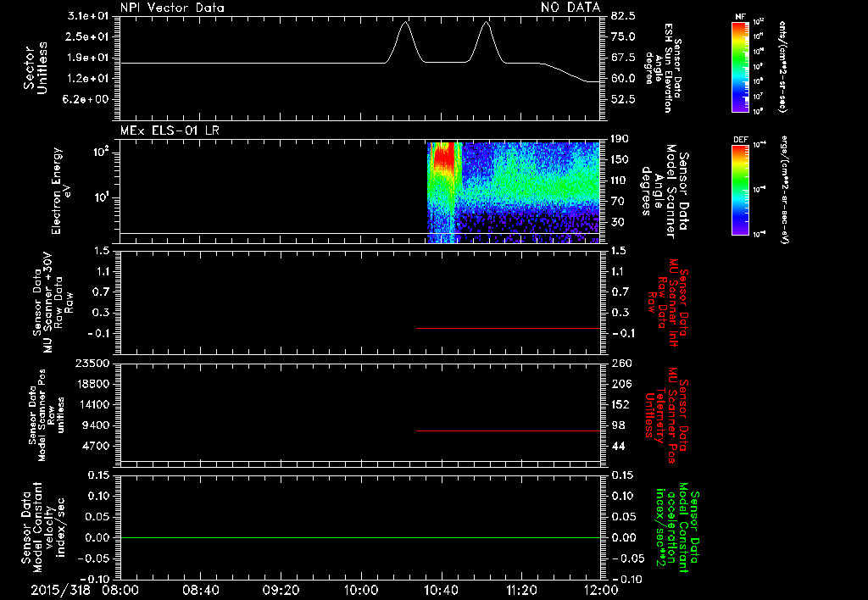Click the '260' telemetry tick label
Viewport: 868px width, 600px height.
pyautogui.click(x=621, y=364)
